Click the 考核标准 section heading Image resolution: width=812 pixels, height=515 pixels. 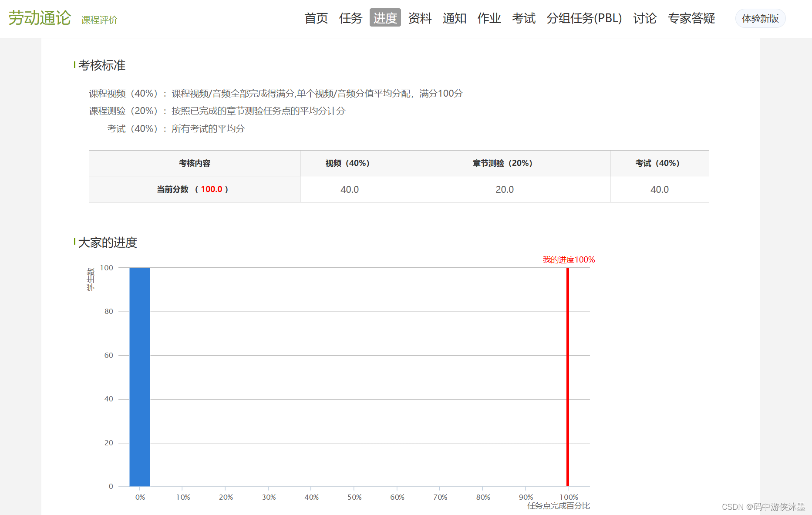pyautogui.click(x=101, y=65)
